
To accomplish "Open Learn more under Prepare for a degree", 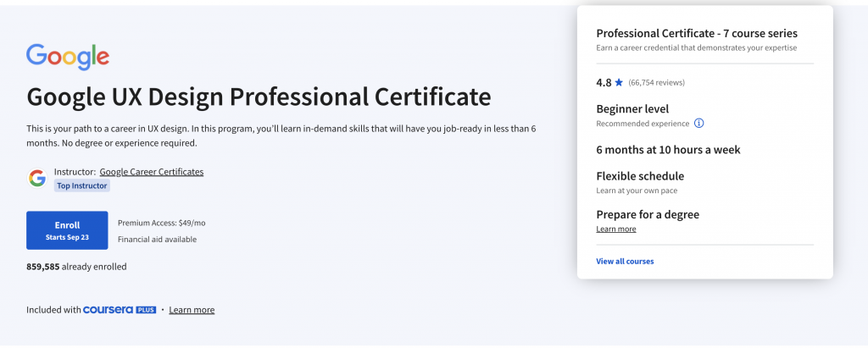I will [x=616, y=229].
